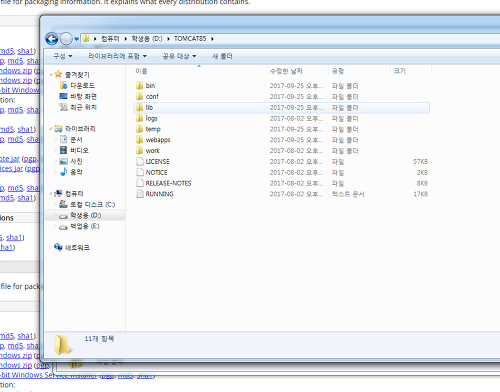This screenshot has width=500, height=392.
Task: Sort by the 수정한 날짜 column header
Action: [297, 71]
